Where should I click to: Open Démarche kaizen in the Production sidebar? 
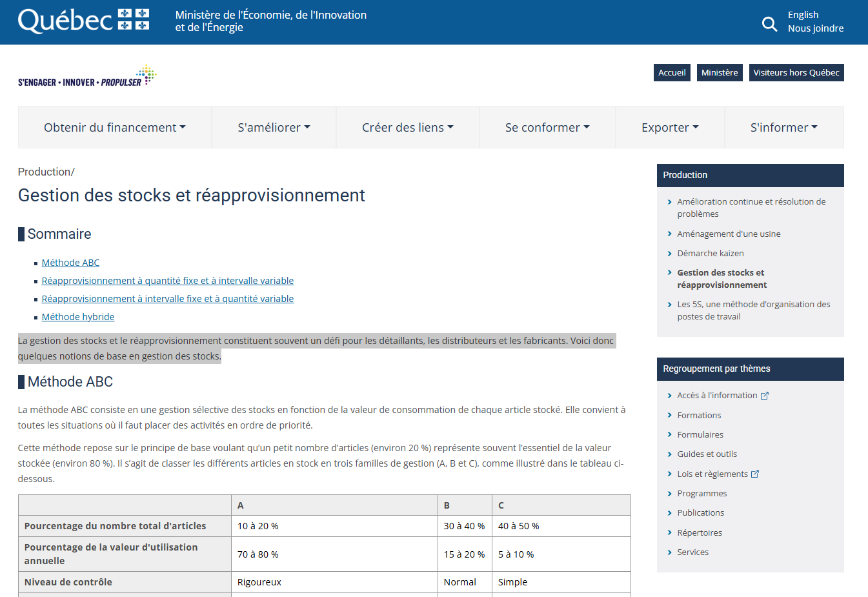coord(710,254)
